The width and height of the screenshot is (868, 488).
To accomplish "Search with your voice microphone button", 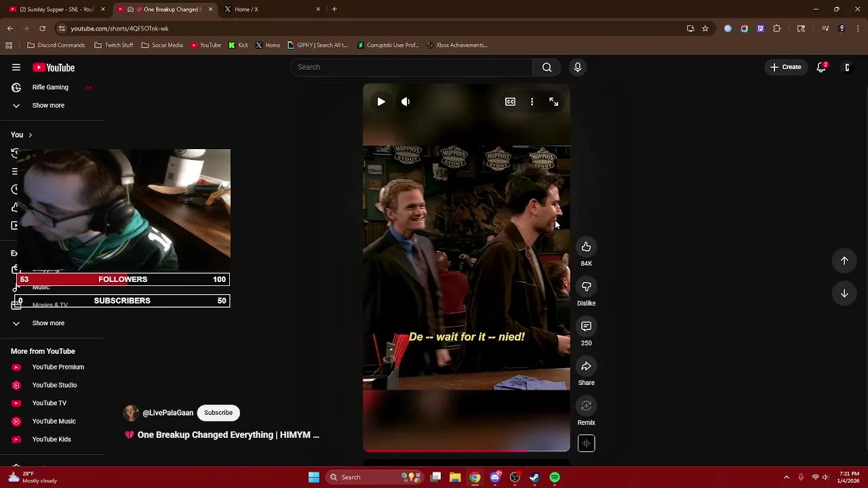I will coord(578,67).
